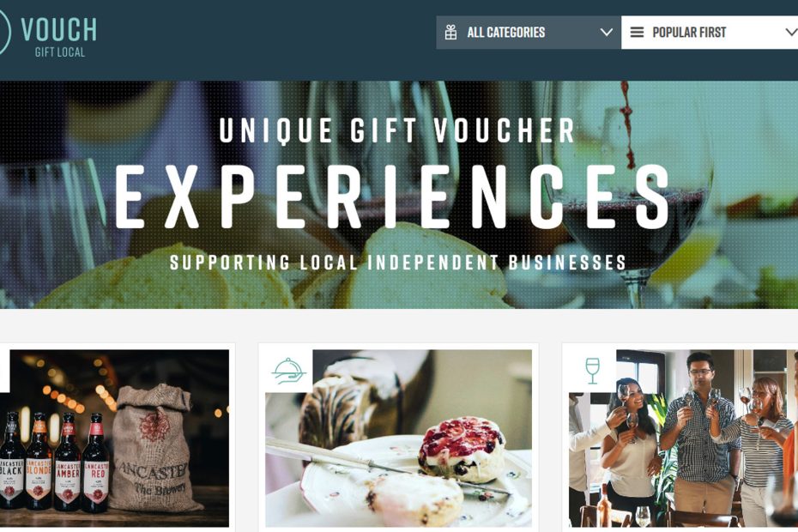Open the All Categories dropdown

(529, 33)
